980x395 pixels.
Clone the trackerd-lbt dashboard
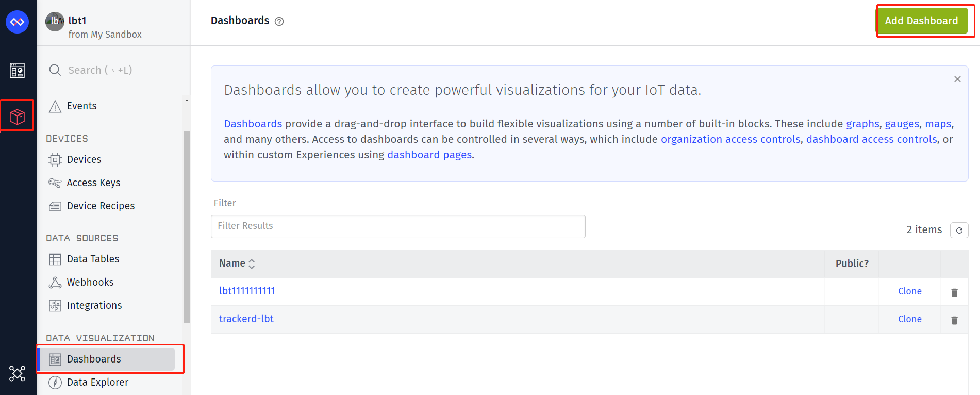click(910, 319)
